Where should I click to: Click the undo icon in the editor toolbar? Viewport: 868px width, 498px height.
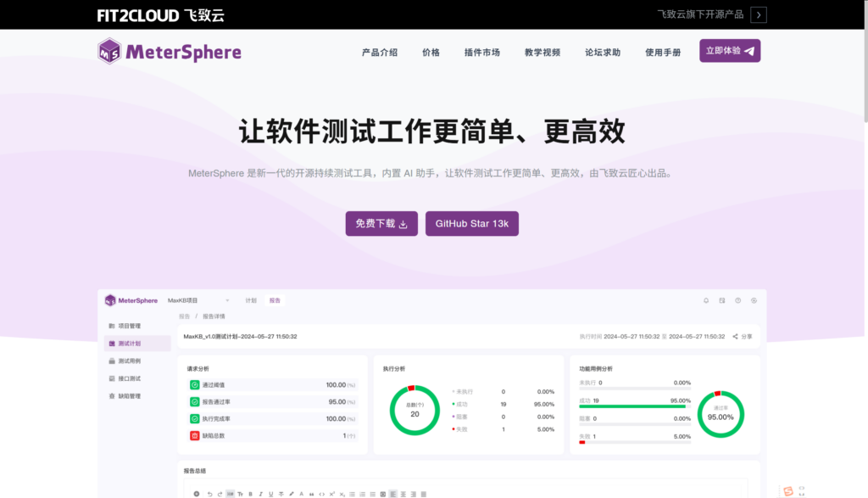pyautogui.click(x=210, y=494)
